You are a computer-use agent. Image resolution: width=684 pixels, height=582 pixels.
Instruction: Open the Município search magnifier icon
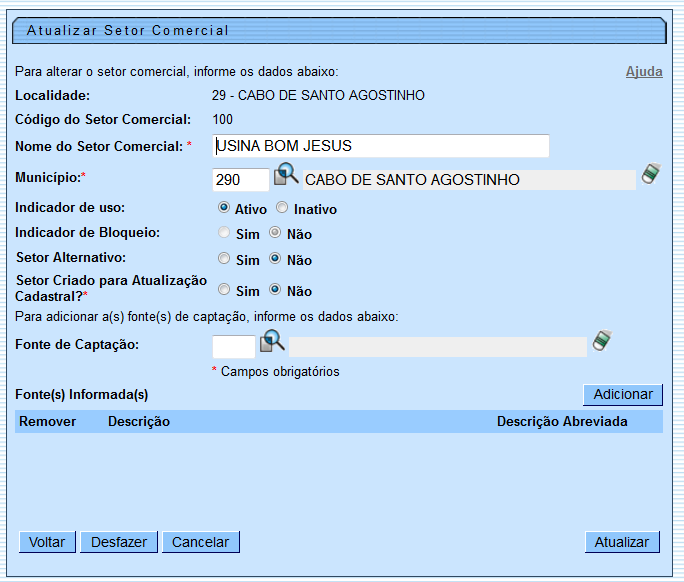(287, 175)
